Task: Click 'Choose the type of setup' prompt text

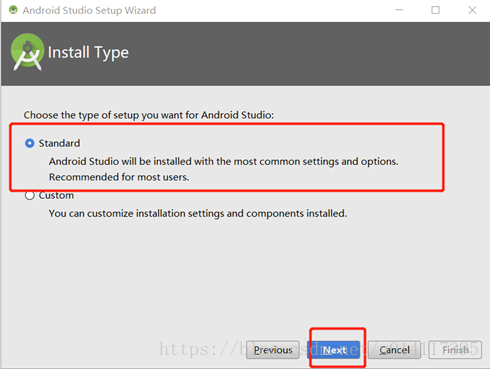Action: coord(149,115)
